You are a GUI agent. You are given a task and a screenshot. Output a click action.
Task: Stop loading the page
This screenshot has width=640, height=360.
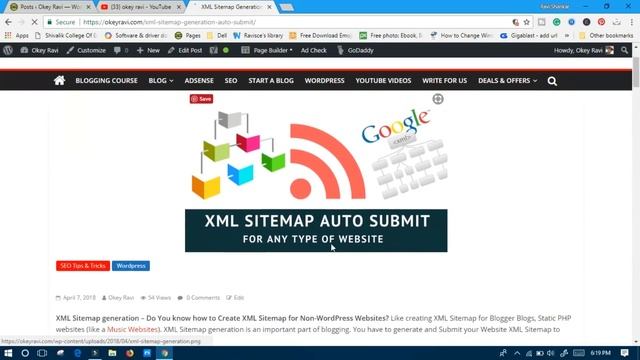tap(34, 22)
